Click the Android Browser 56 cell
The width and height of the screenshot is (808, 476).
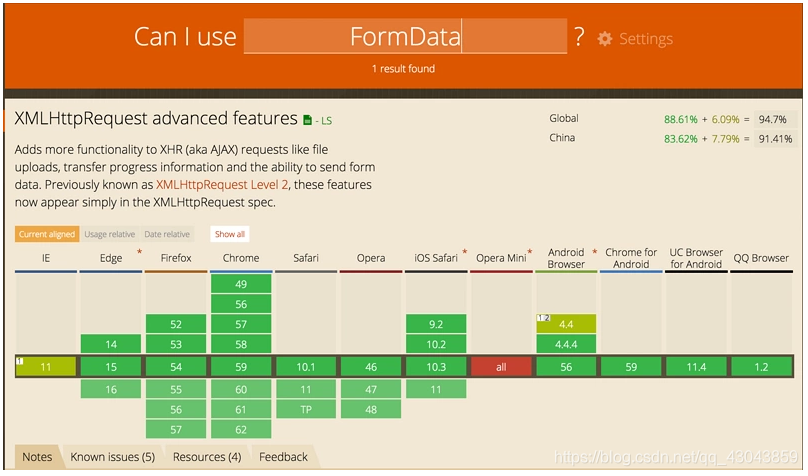coord(566,367)
